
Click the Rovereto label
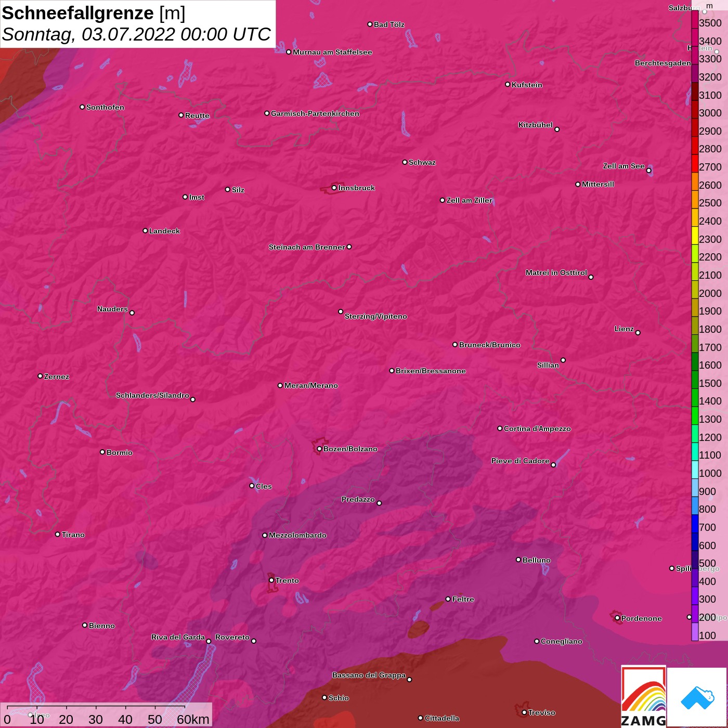pyautogui.click(x=232, y=637)
